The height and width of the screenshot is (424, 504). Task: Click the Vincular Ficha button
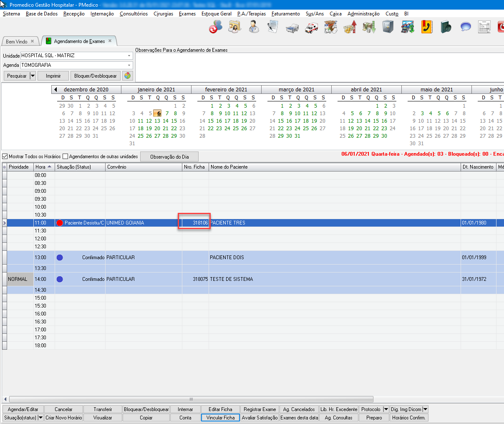(220, 418)
